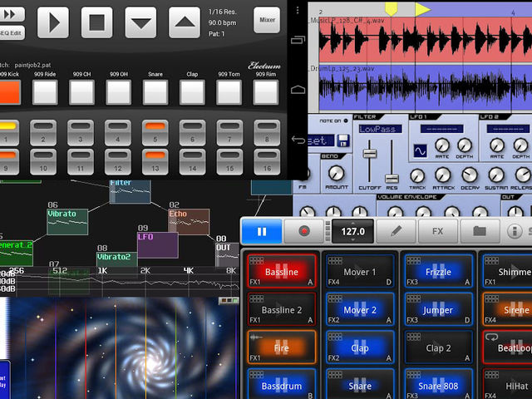The height and width of the screenshot is (399, 532).
Task: Tap the Android home icon
Action: pyautogui.click(x=298, y=90)
